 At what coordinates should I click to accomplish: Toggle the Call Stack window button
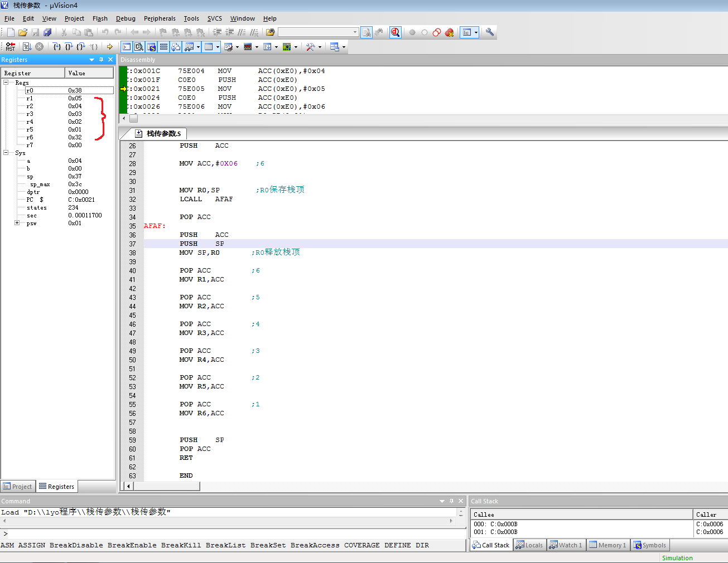[x=176, y=47]
